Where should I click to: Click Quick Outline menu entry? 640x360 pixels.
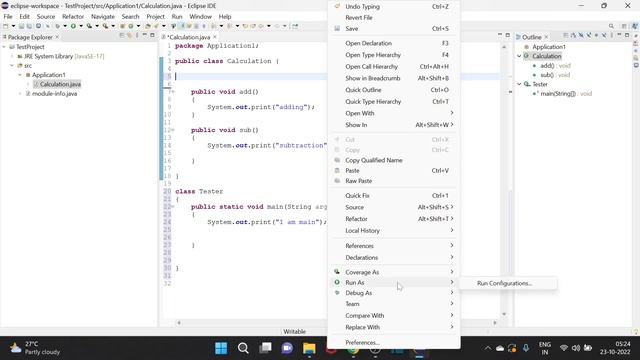pos(394,90)
